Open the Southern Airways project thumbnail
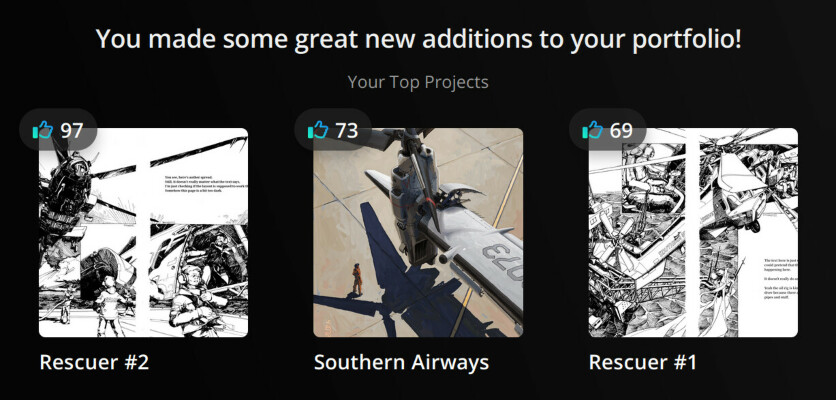 (x=418, y=233)
